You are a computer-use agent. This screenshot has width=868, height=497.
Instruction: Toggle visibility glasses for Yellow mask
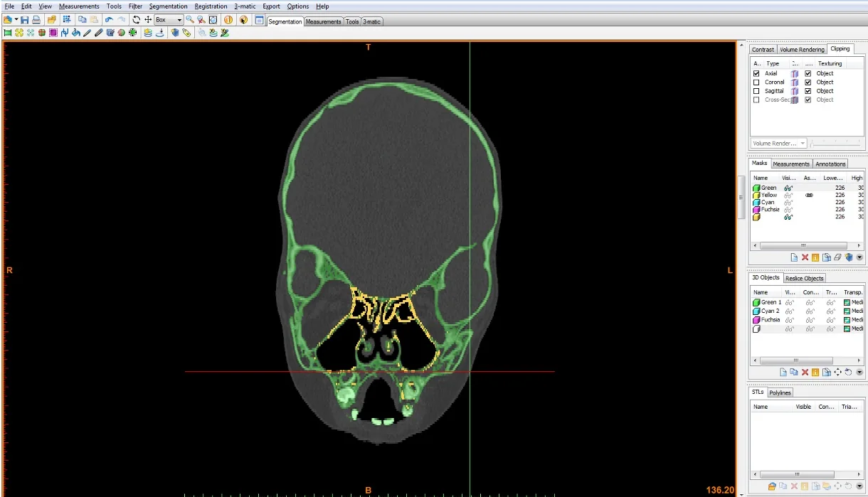[x=788, y=195]
